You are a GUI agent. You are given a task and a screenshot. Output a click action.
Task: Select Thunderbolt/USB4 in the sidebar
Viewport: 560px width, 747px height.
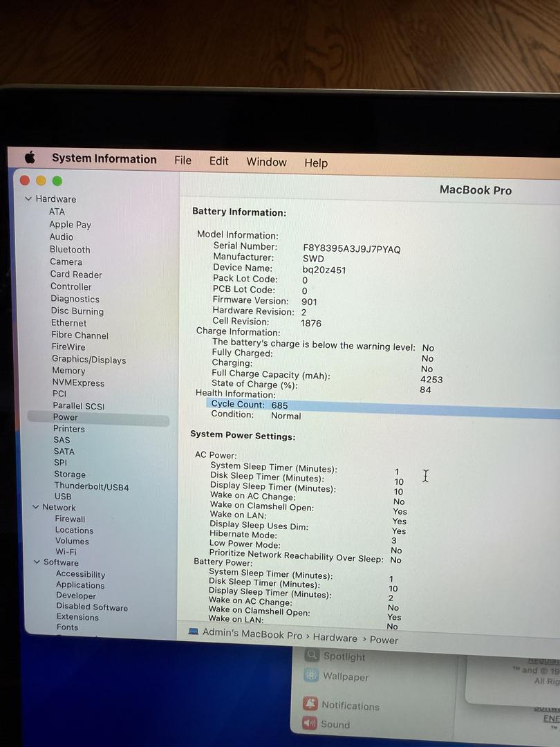pyautogui.click(x=91, y=486)
